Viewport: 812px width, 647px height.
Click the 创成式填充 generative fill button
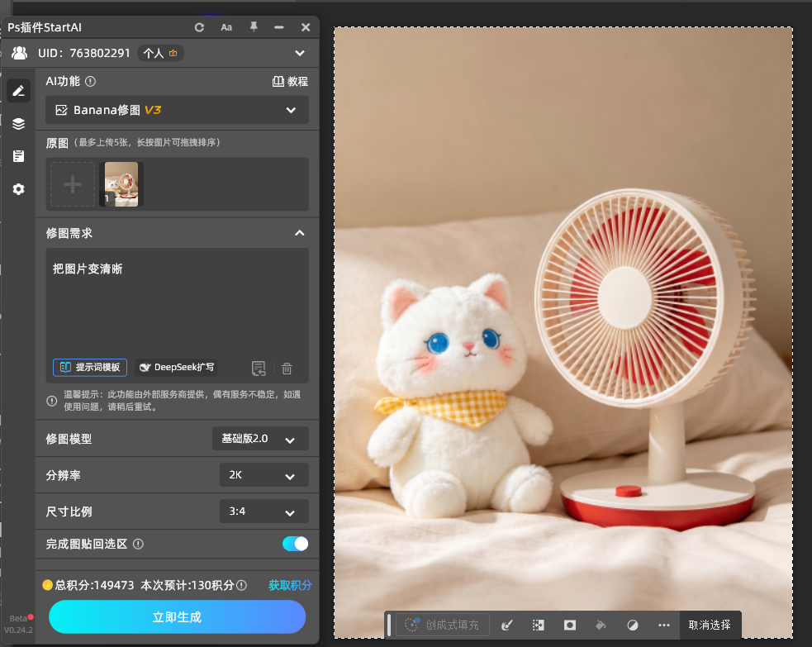(x=444, y=626)
